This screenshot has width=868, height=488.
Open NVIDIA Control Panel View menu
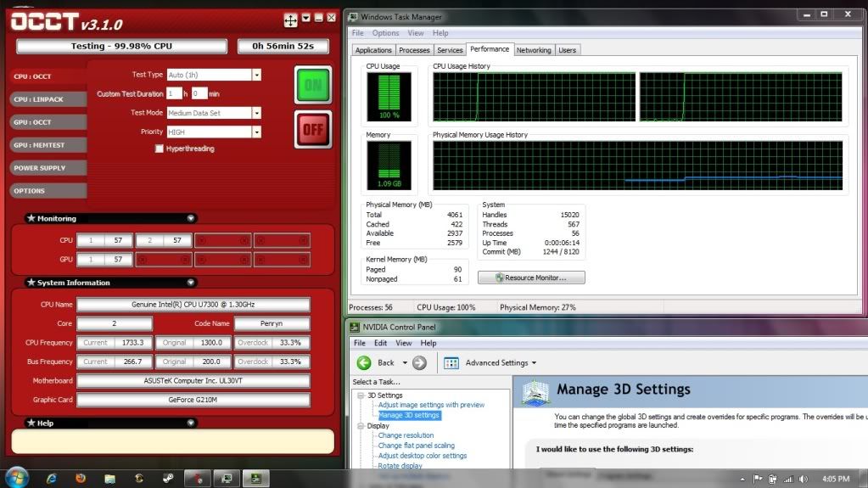pyautogui.click(x=404, y=343)
